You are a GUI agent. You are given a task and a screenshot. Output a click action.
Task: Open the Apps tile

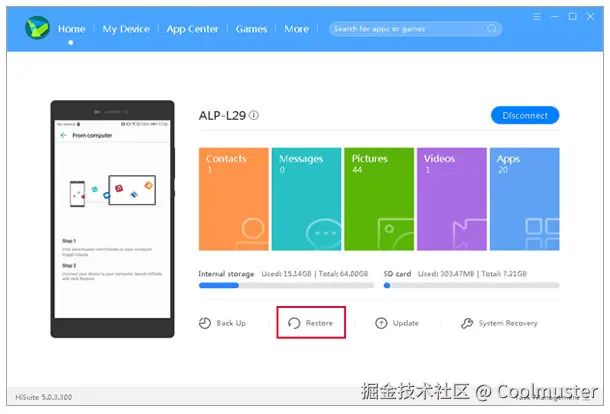(x=524, y=199)
